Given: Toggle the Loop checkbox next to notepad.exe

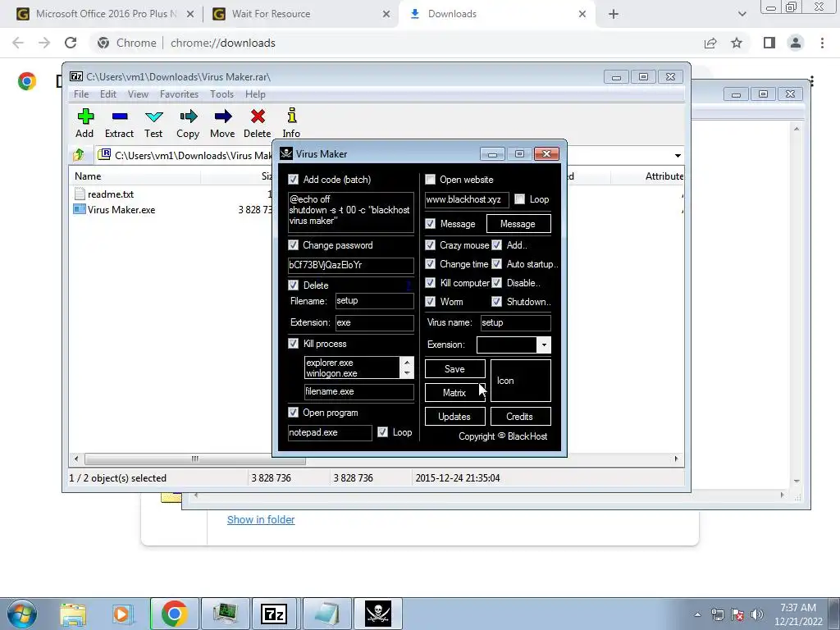Looking at the screenshot, I should 382,431.
